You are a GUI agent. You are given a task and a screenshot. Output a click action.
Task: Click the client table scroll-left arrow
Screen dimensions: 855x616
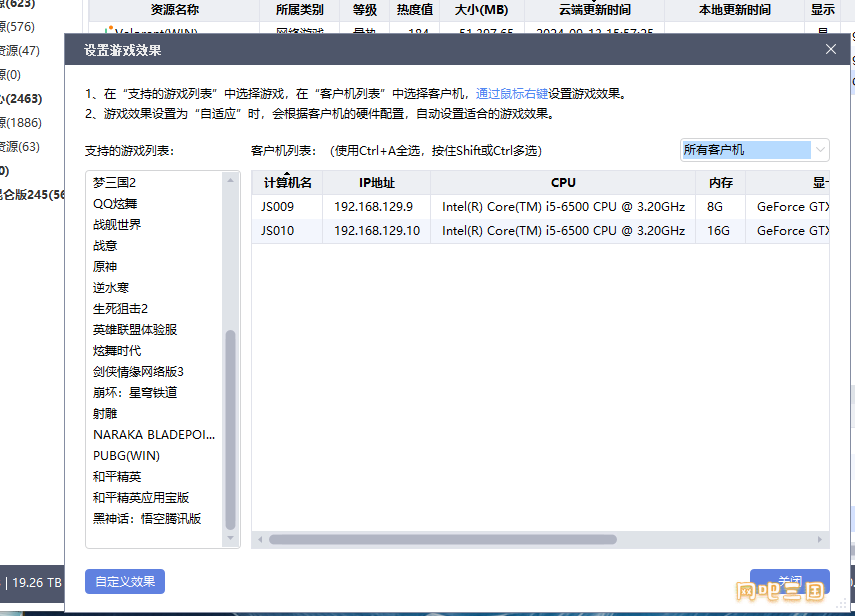pyautogui.click(x=260, y=540)
